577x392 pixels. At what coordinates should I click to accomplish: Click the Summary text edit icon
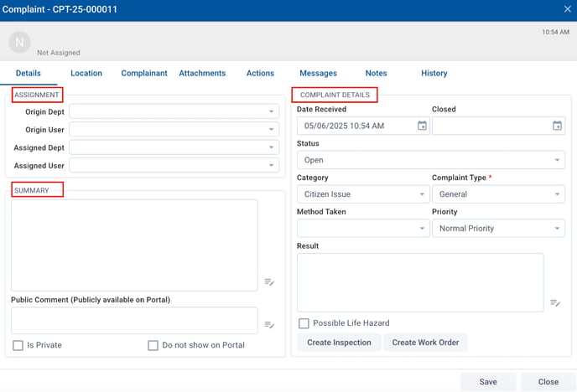(269, 282)
